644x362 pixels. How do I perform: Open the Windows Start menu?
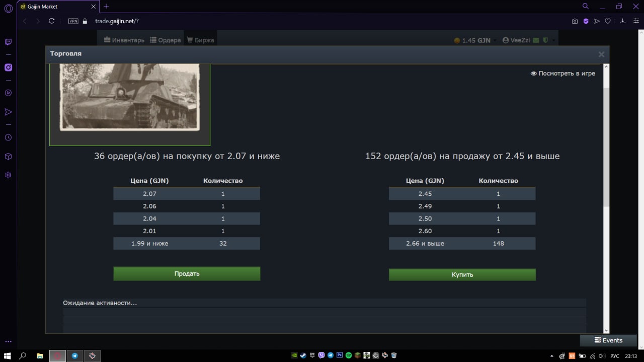coord(8,355)
